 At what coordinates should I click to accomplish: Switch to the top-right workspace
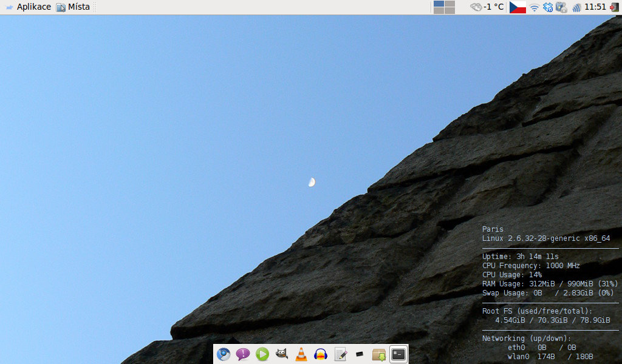click(449, 4)
